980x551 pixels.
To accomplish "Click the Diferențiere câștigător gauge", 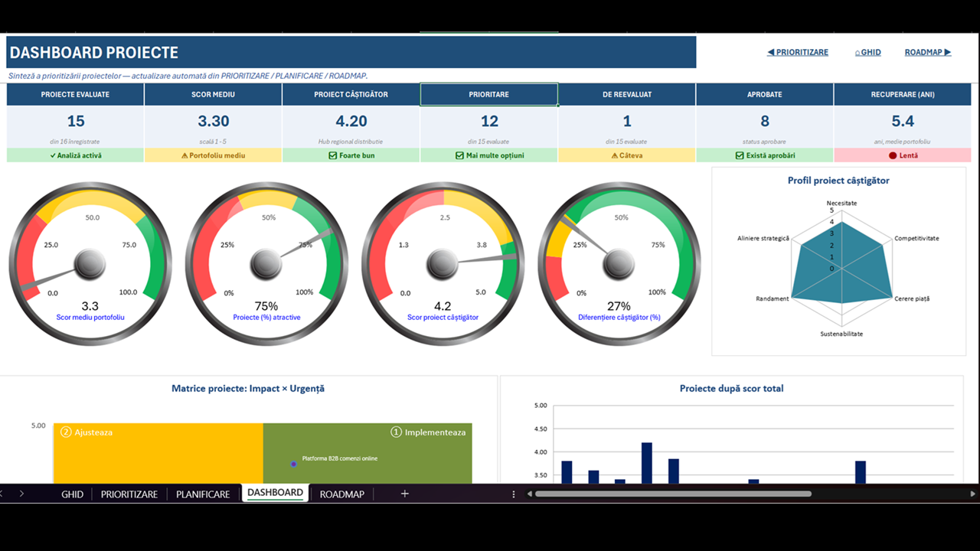I will pos(619,264).
